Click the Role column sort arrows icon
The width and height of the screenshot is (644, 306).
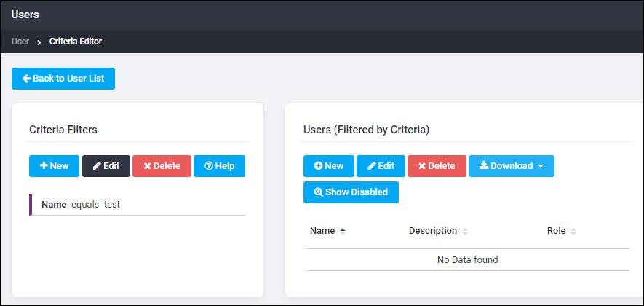[573, 232]
